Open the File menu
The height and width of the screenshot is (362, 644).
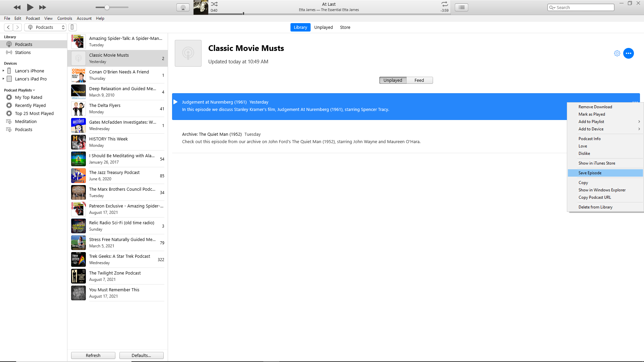pyautogui.click(x=7, y=18)
